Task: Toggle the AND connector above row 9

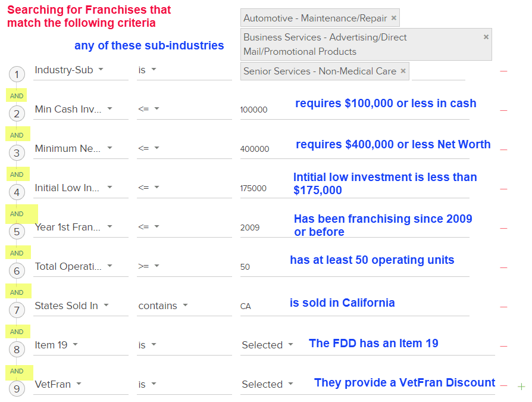Action: (x=17, y=371)
